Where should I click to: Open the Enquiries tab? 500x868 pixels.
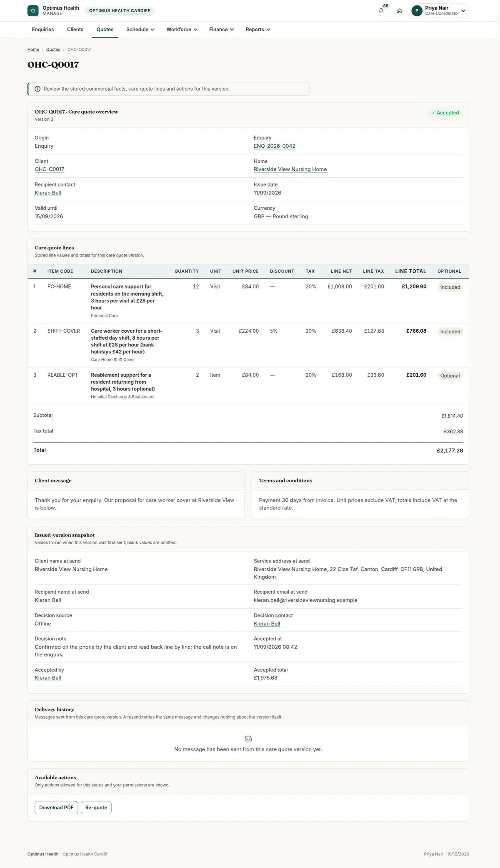[43, 30]
